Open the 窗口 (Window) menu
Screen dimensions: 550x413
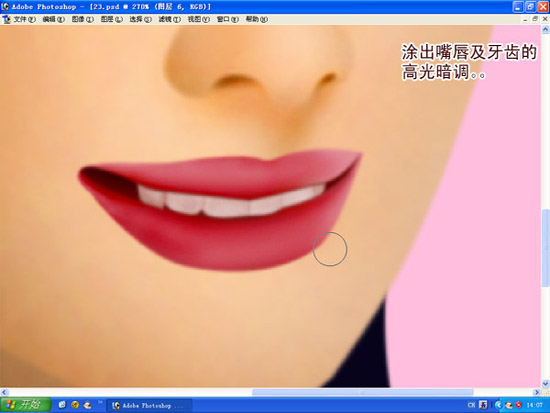click(x=228, y=19)
